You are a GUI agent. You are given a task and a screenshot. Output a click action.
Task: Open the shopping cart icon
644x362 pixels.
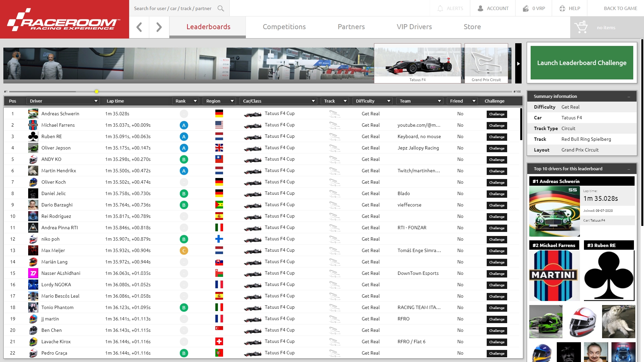pyautogui.click(x=581, y=27)
